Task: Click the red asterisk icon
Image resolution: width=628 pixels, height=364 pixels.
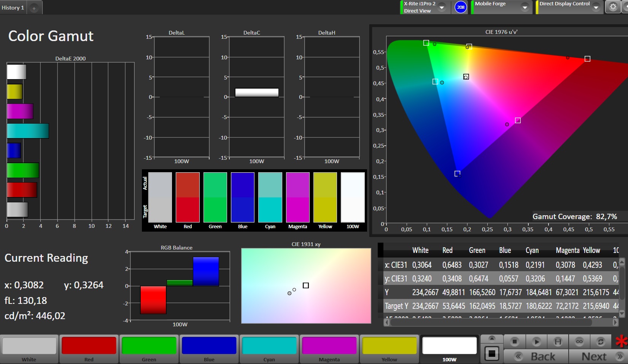Action: pyautogui.click(x=622, y=341)
